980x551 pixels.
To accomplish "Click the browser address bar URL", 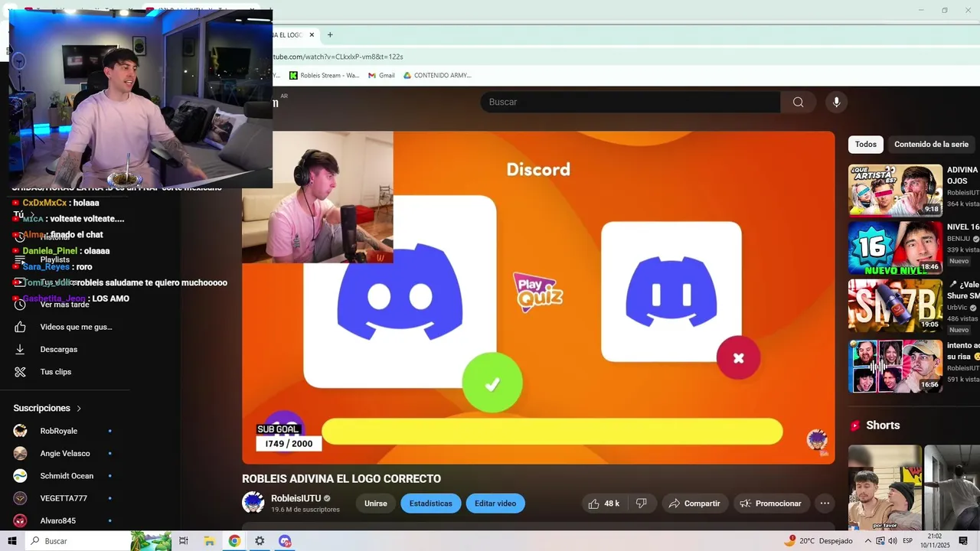I will pos(338,57).
